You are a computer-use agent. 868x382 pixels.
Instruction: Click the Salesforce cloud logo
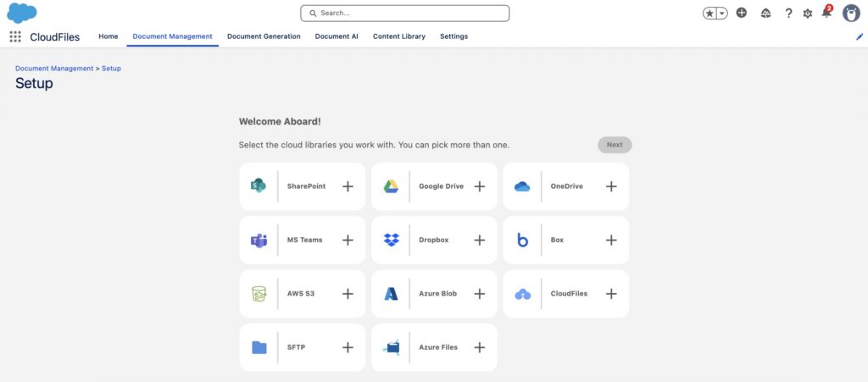[x=21, y=13]
